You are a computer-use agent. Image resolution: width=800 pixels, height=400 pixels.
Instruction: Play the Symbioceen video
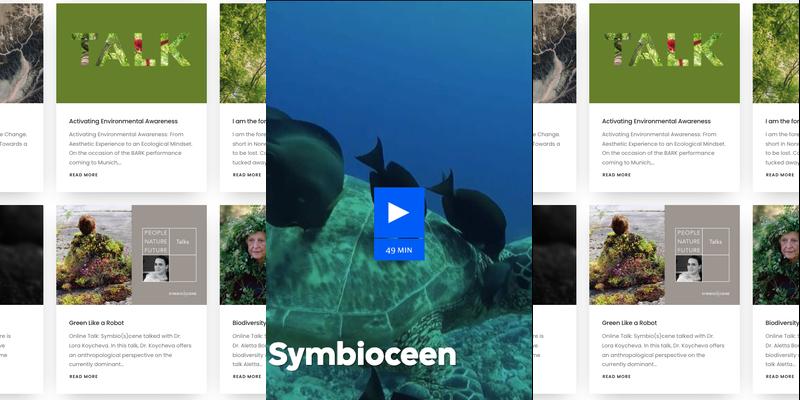click(399, 212)
